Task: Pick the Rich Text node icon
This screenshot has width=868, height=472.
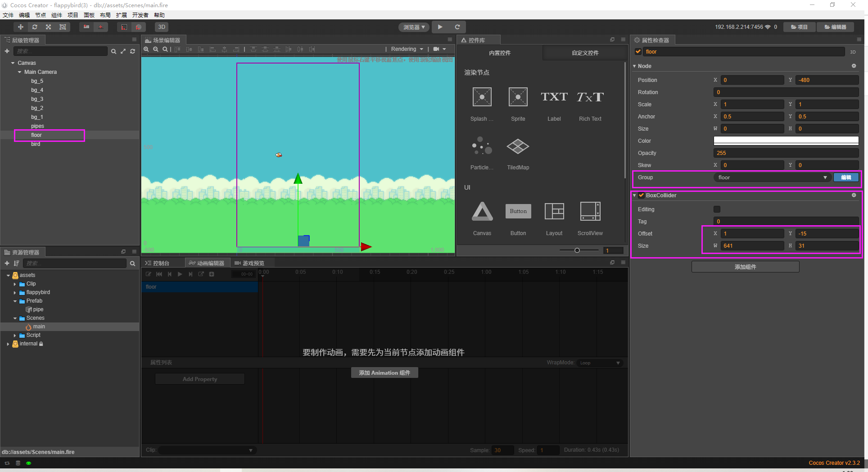Action: click(590, 97)
